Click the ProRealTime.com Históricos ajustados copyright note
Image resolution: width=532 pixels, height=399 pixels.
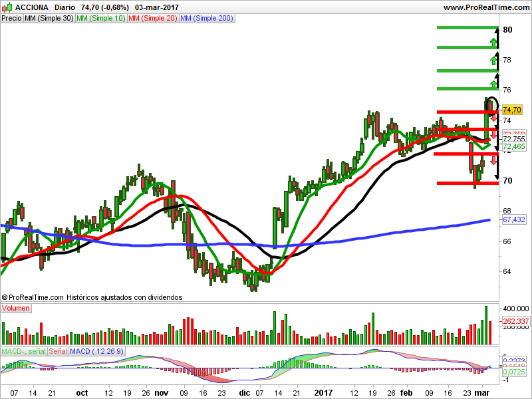(92, 297)
